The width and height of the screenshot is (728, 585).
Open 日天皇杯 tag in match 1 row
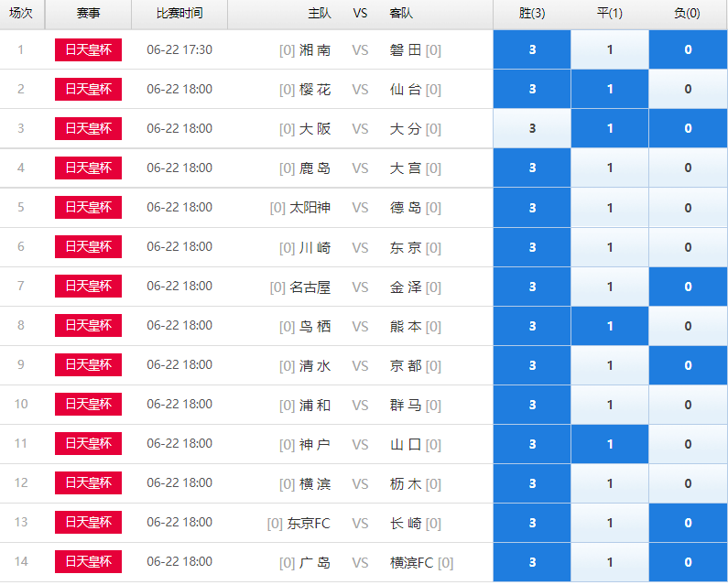[88, 49]
